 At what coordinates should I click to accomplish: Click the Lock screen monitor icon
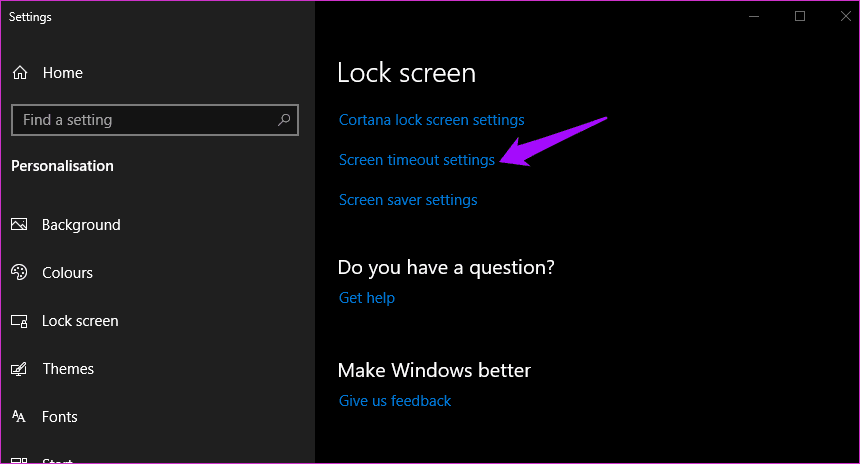[19, 321]
